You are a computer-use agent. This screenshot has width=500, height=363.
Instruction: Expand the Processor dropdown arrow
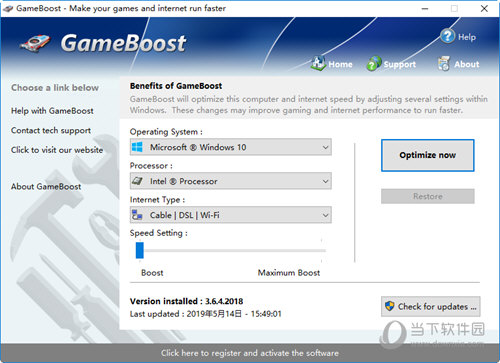click(x=325, y=181)
